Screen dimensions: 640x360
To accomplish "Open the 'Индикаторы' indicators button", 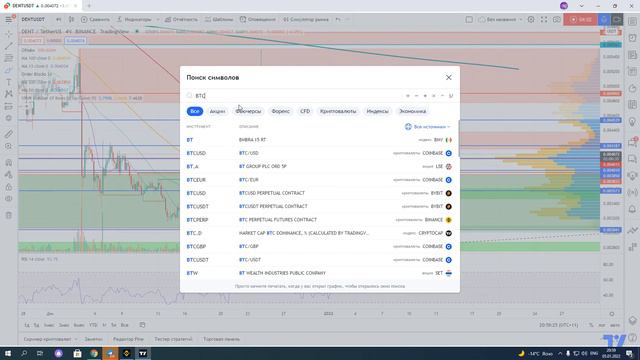I will coord(134,19).
